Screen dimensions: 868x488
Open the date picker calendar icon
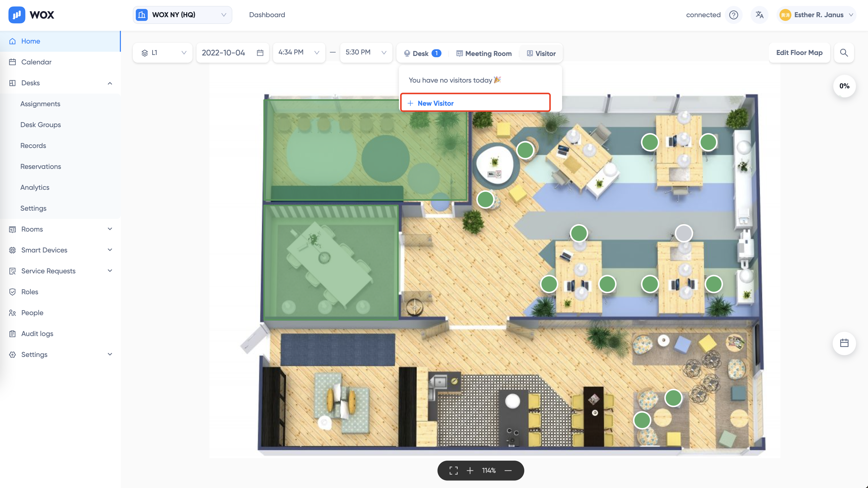260,52
